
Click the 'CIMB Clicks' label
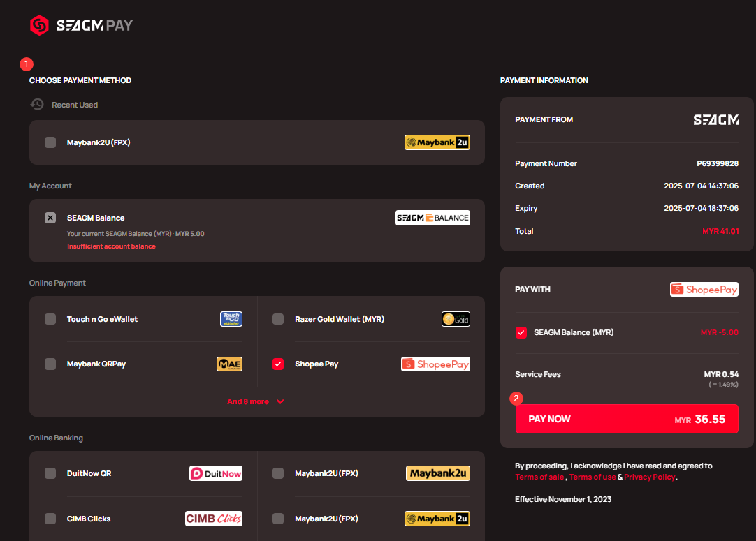click(x=89, y=519)
